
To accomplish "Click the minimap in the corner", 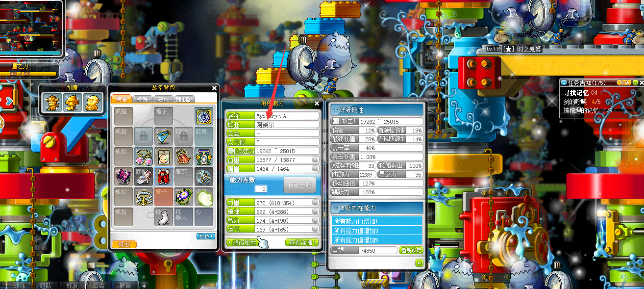I will point(31,27).
